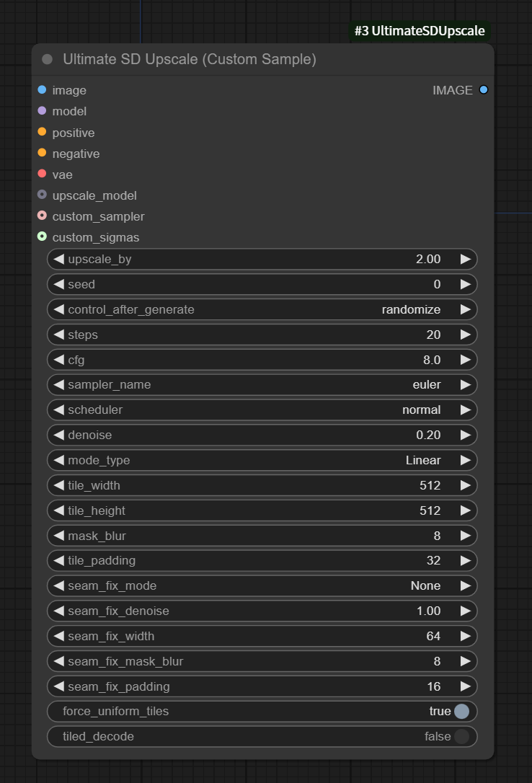
Task: Click the model input socket dot
Action: pos(42,111)
